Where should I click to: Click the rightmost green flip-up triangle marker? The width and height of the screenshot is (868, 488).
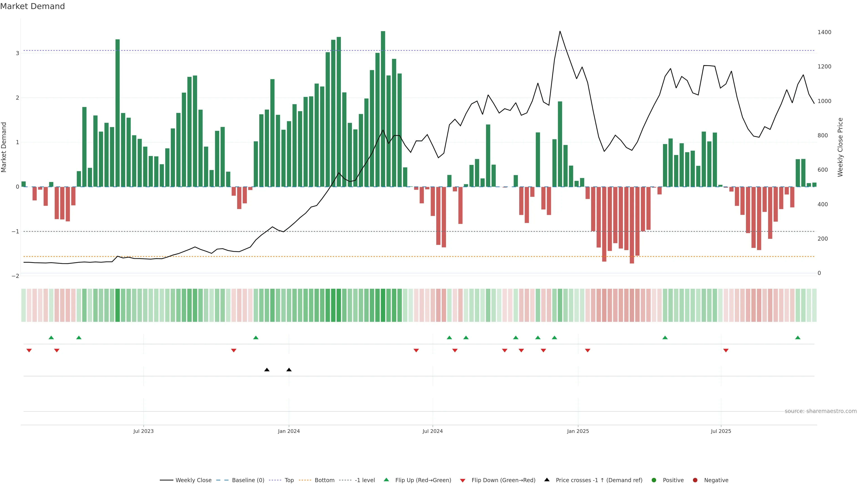click(x=797, y=338)
